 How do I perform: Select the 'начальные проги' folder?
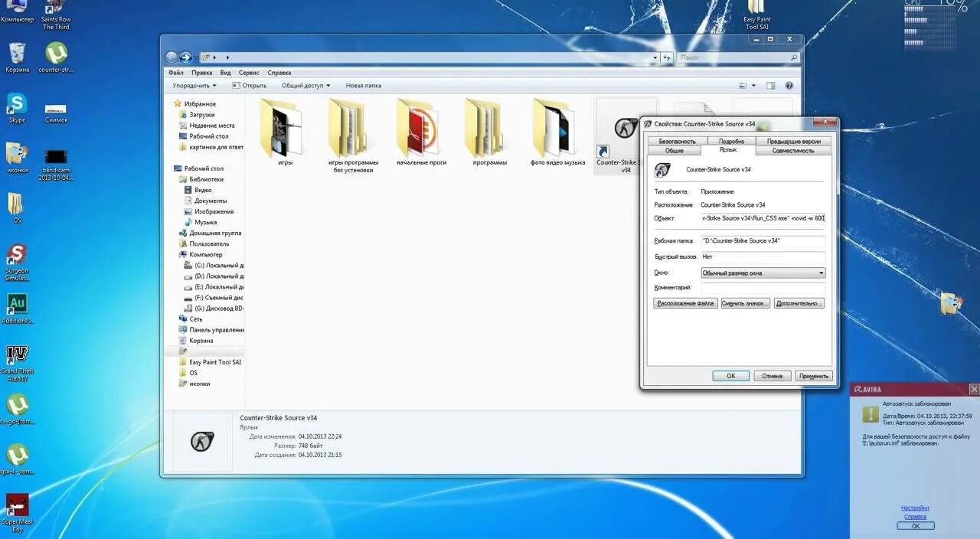pyautogui.click(x=421, y=133)
